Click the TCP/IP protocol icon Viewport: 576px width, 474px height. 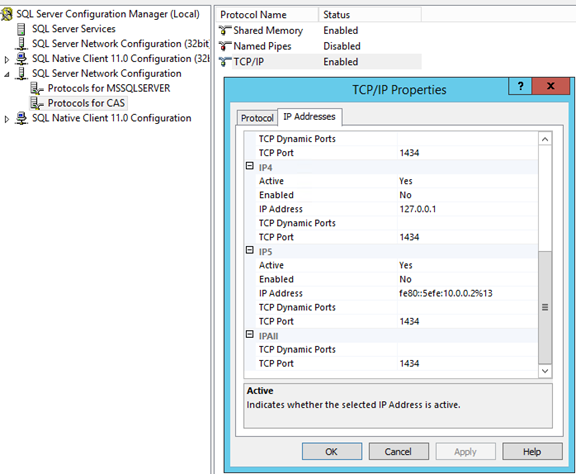[x=225, y=62]
